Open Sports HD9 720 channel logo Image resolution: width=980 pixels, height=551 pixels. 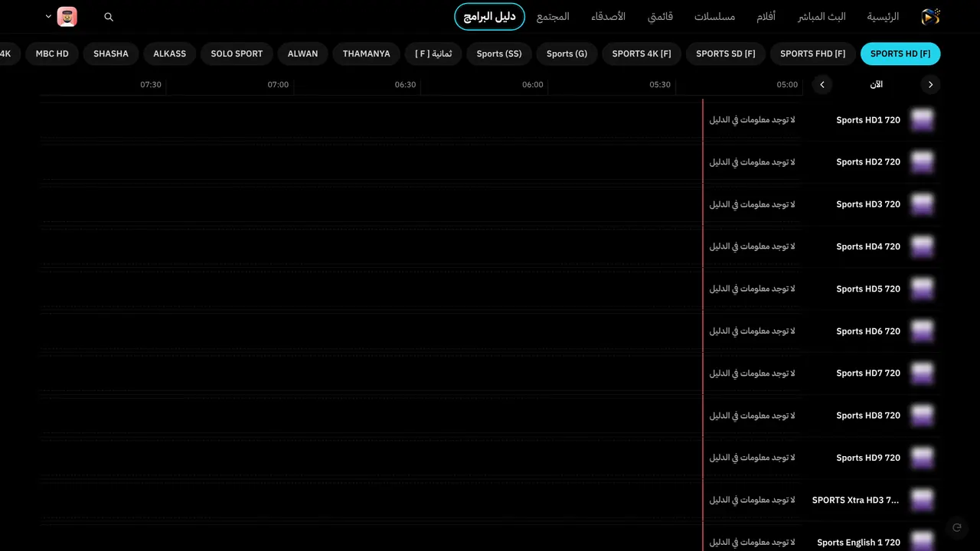(x=922, y=458)
